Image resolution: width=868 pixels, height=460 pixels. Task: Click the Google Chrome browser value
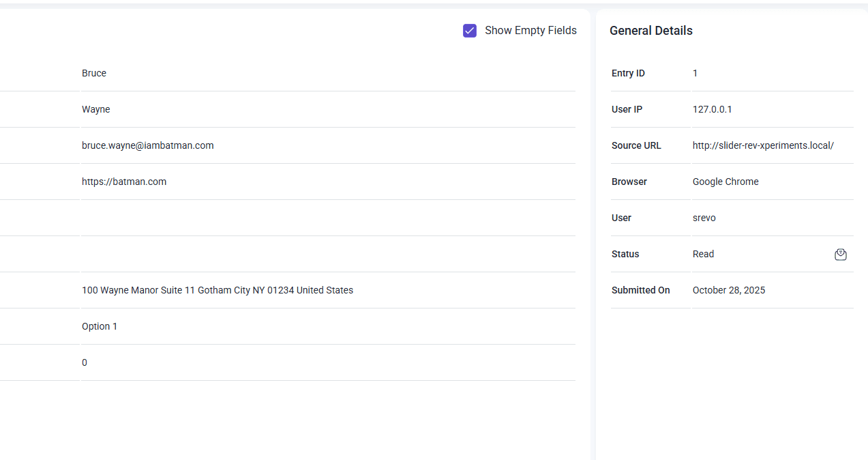(x=725, y=182)
